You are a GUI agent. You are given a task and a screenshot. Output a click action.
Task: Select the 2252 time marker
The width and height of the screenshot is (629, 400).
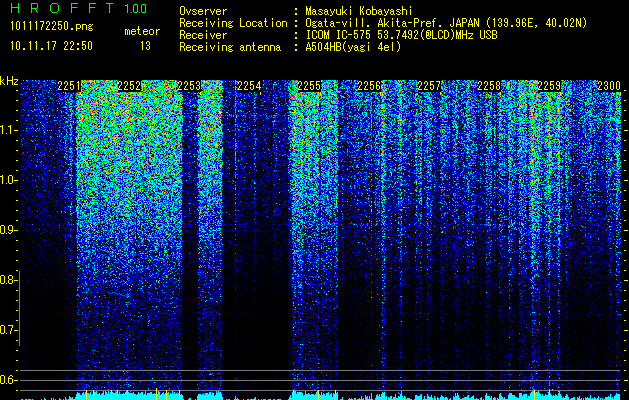pos(129,86)
